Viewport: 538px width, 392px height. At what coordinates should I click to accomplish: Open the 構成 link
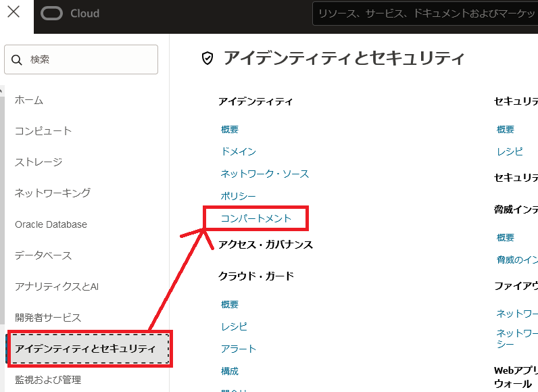pyautogui.click(x=230, y=371)
